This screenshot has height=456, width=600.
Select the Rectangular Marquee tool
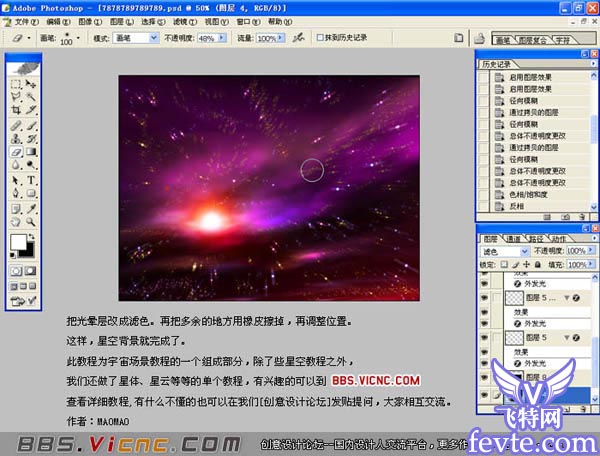click(x=16, y=84)
